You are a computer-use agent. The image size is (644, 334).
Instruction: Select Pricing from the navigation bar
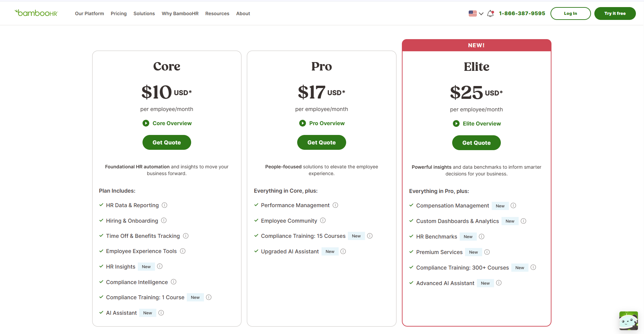[118, 13]
